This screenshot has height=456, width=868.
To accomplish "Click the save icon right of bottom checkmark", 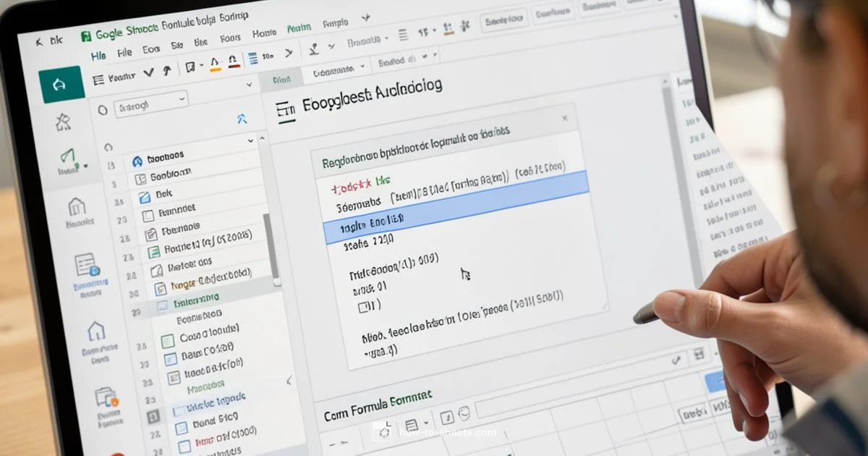I will (698, 355).
